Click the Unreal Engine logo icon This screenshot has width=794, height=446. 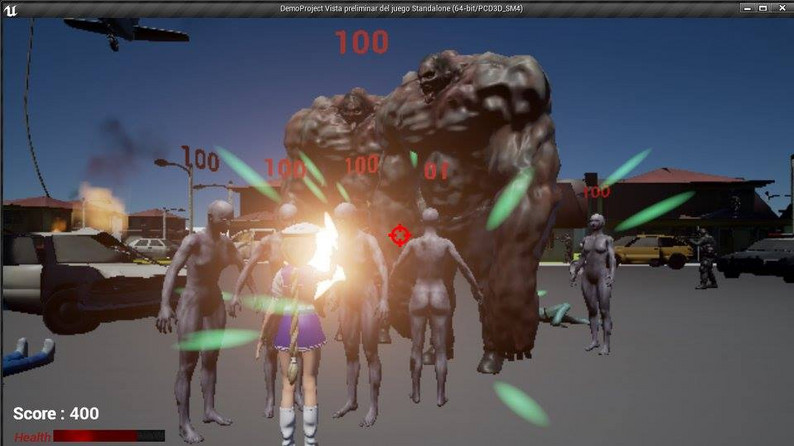click(12, 9)
